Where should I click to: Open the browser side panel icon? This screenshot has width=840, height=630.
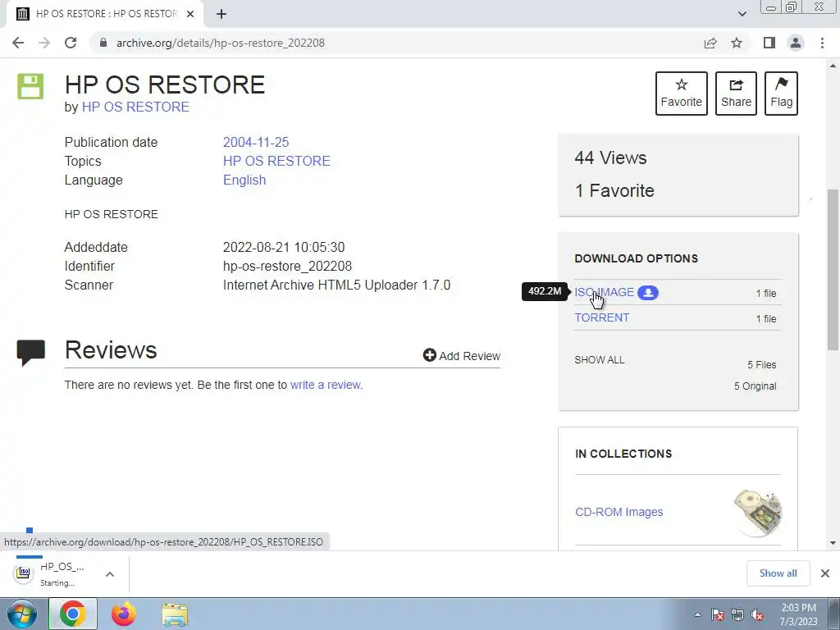769,43
